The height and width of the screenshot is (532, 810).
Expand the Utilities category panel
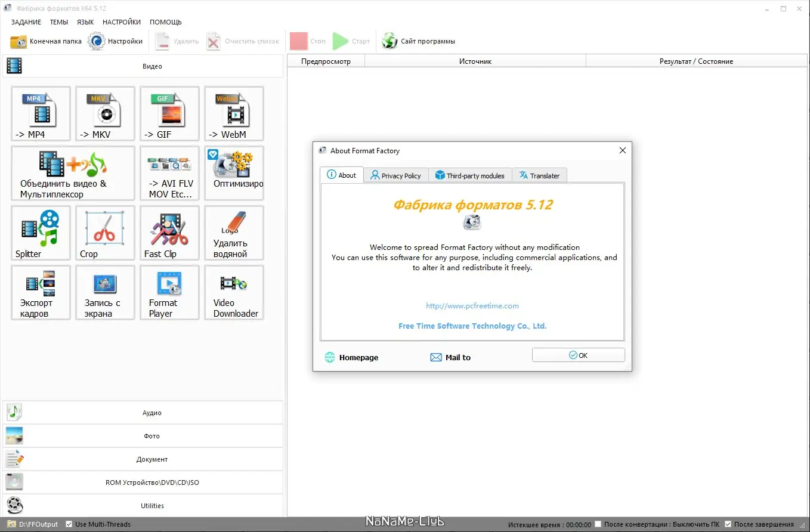click(x=143, y=506)
